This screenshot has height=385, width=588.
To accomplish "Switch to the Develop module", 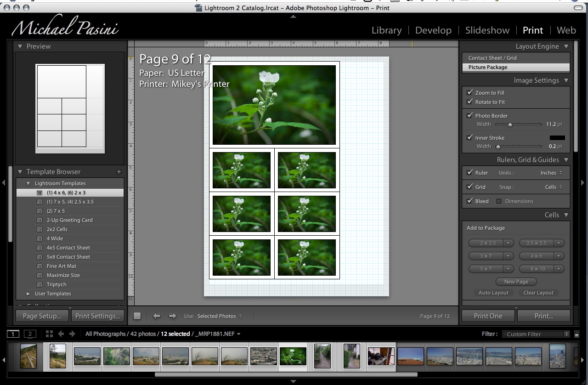I will (x=433, y=30).
